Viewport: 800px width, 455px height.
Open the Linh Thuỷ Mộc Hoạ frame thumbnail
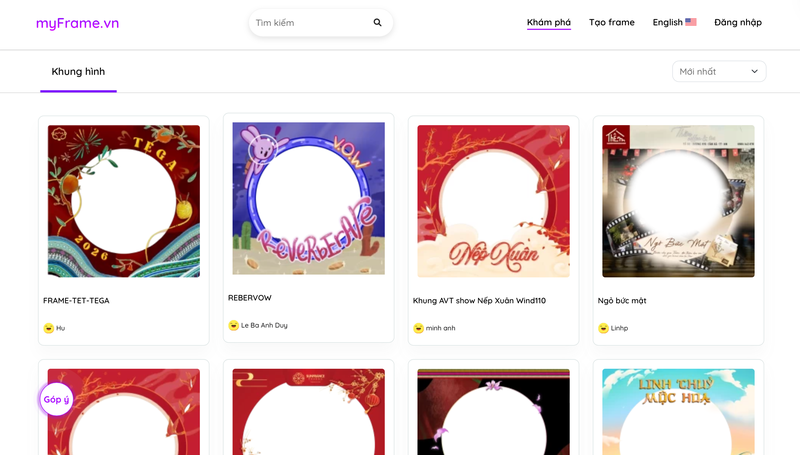678,412
